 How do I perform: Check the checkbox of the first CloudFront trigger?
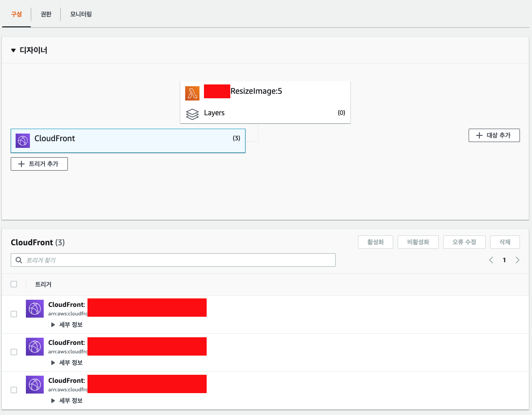(x=14, y=314)
